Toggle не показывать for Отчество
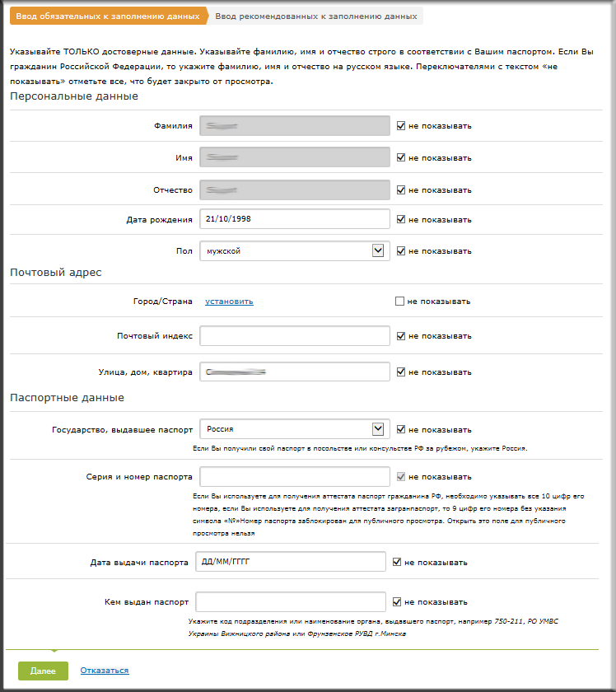Screen dimensions: 616x692 coord(401,189)
